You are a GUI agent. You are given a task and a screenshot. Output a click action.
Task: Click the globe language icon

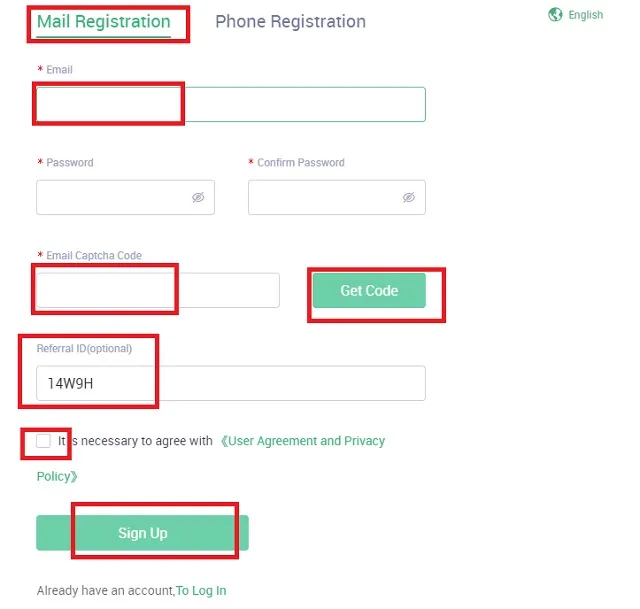556,14
